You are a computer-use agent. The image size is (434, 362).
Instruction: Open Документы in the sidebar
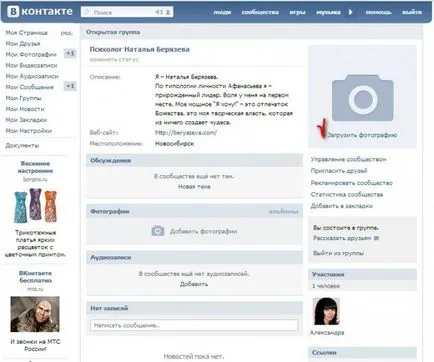(22, 146)
